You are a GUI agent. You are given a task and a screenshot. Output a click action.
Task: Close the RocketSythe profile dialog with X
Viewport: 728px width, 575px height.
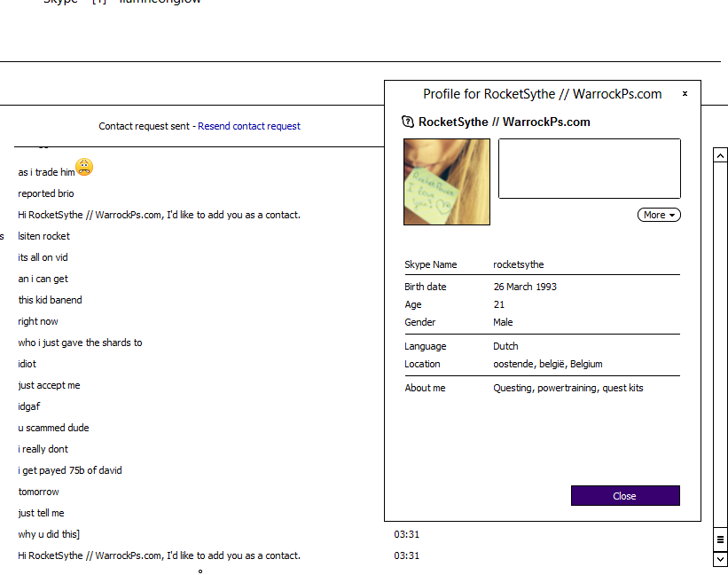(685, 94)
